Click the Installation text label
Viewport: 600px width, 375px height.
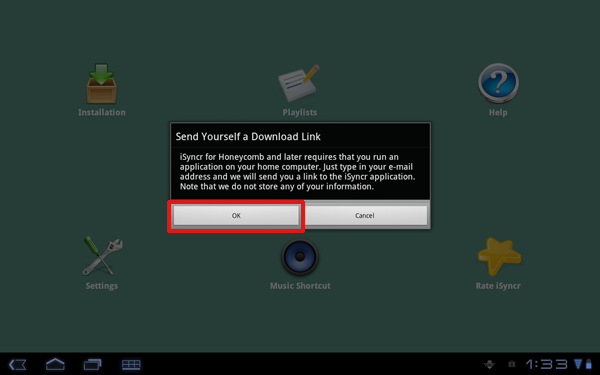tap(102, 112)
